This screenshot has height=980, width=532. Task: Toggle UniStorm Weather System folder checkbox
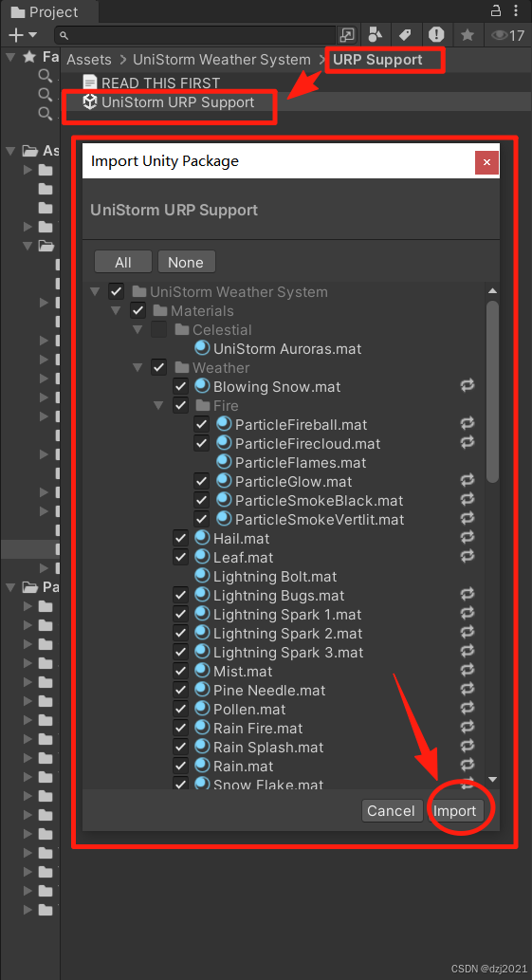pyautogui.click(x=116, y=292)
